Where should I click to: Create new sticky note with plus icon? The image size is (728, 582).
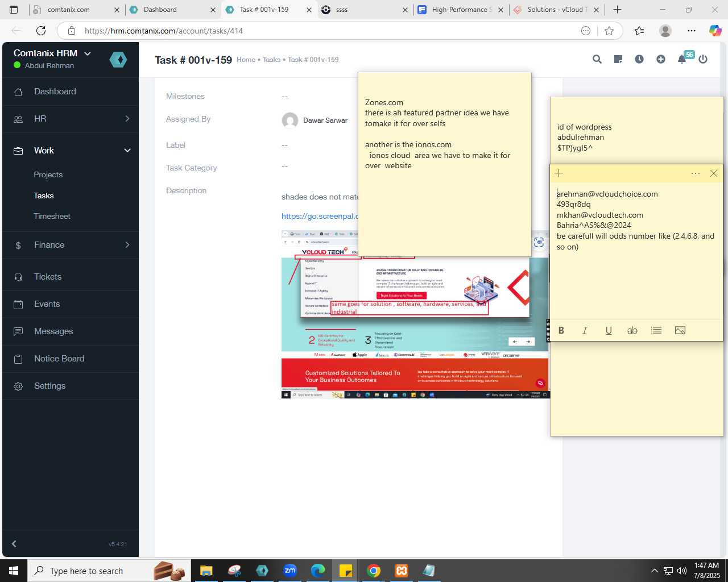coord(559,173)
